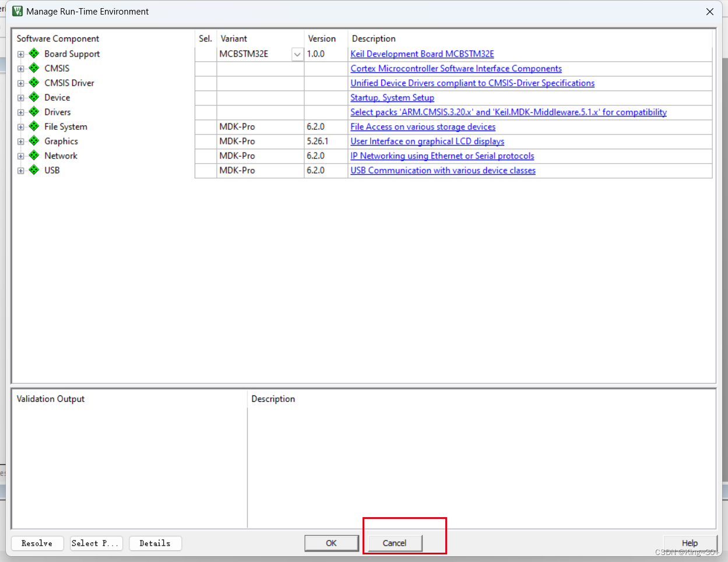The width and height of the screenshot is (728, 562).
Task: Expand the Device tree node
Action: point(20,98)
